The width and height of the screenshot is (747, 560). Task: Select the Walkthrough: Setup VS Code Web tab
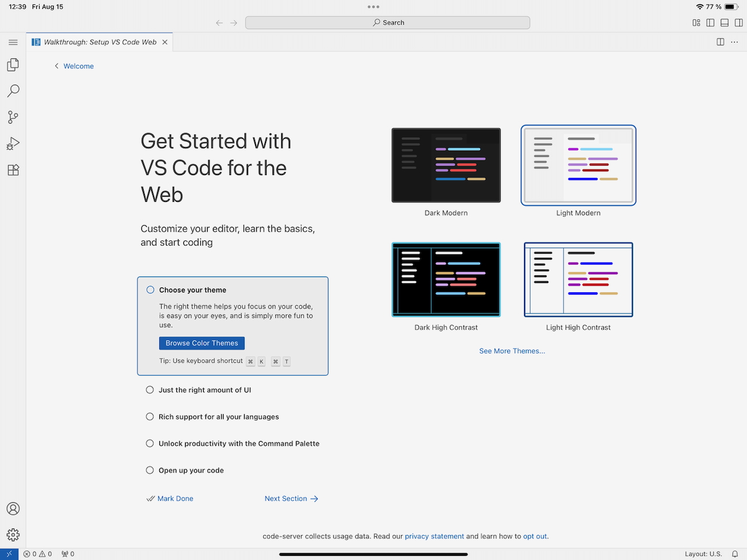tap(100, 42)
